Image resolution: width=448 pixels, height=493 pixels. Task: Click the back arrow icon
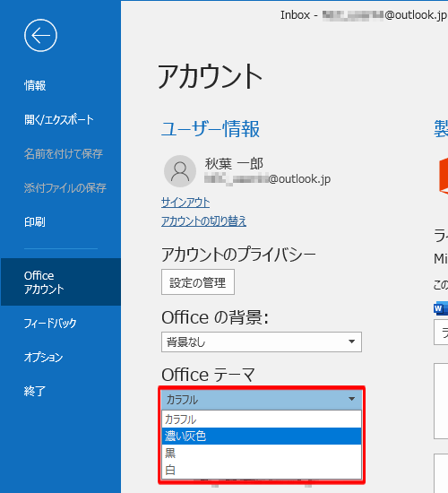point(40,35)
